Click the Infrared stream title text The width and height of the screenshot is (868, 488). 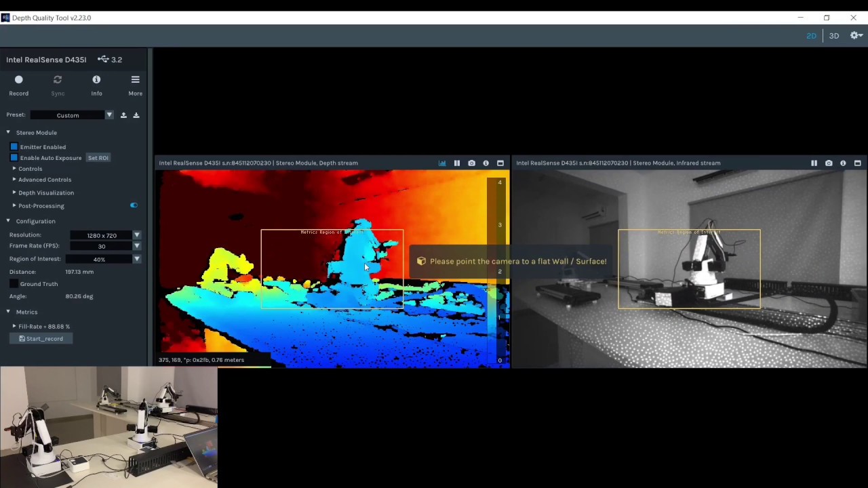(618, 163)
